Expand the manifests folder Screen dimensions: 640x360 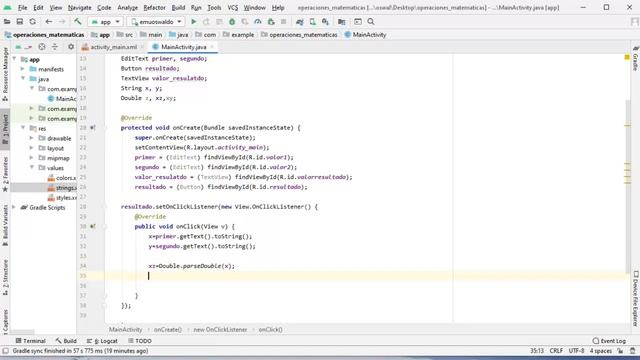[x=23, y=69]
